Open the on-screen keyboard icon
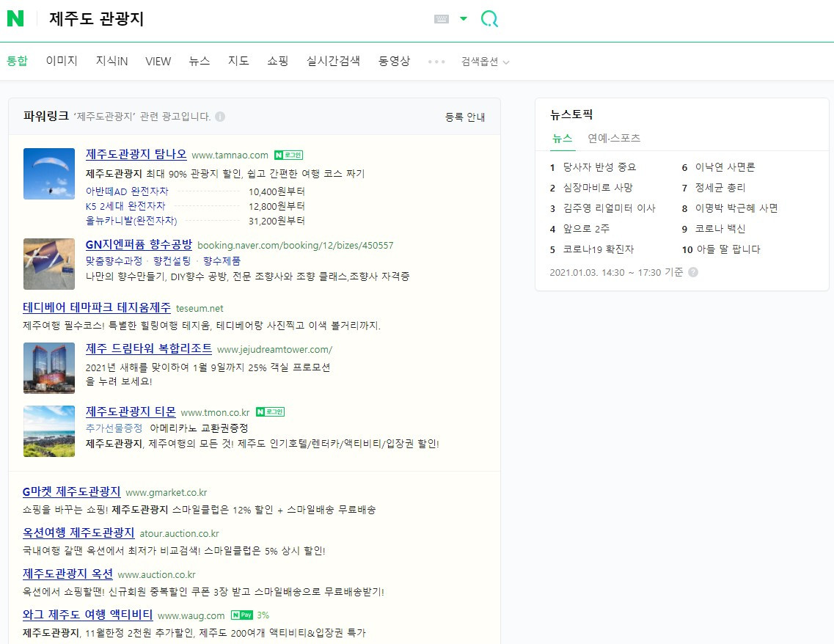834x644 pixels. pos(442,19)
